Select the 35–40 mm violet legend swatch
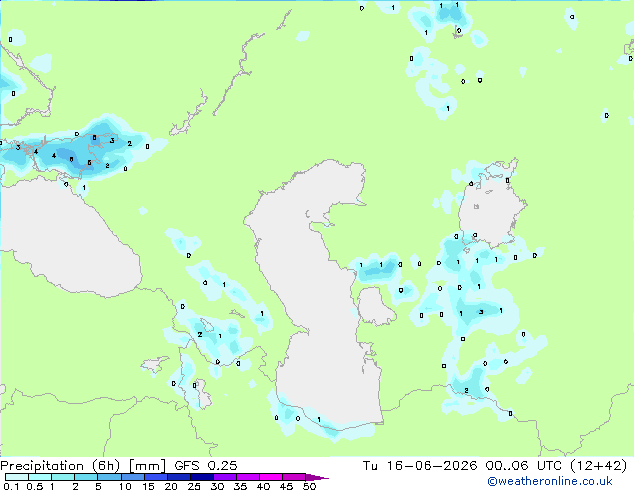Screen dimensions: 634x490 [248, 477]
